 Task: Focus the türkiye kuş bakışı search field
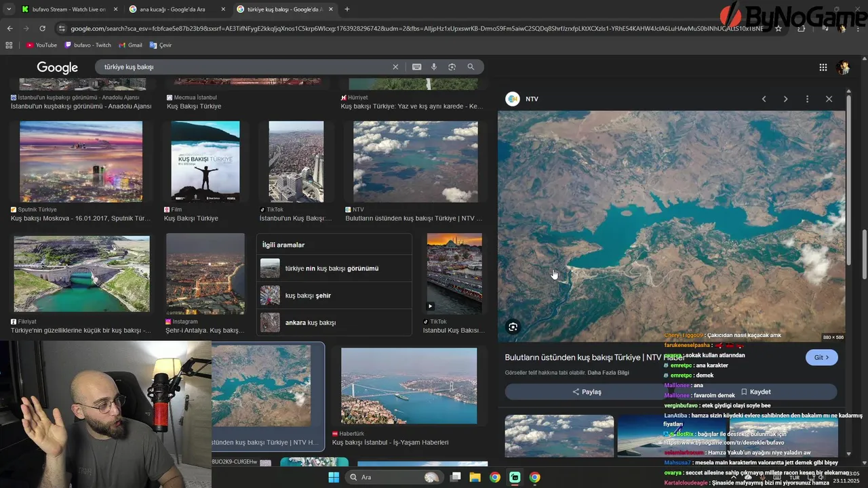[244, 67]
